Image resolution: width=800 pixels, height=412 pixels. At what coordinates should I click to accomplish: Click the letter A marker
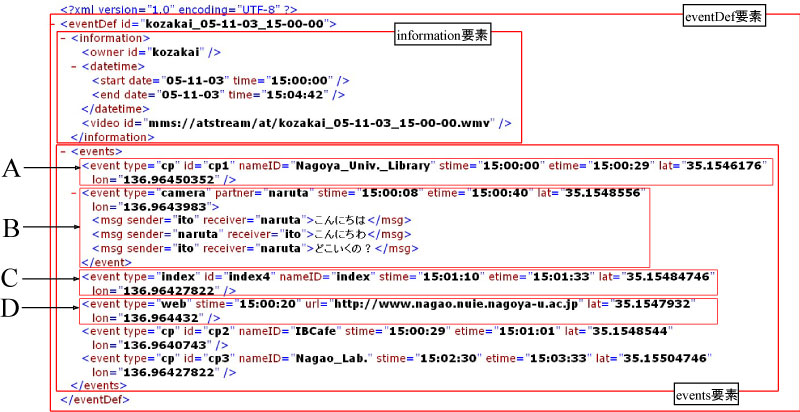pos(13,171)
